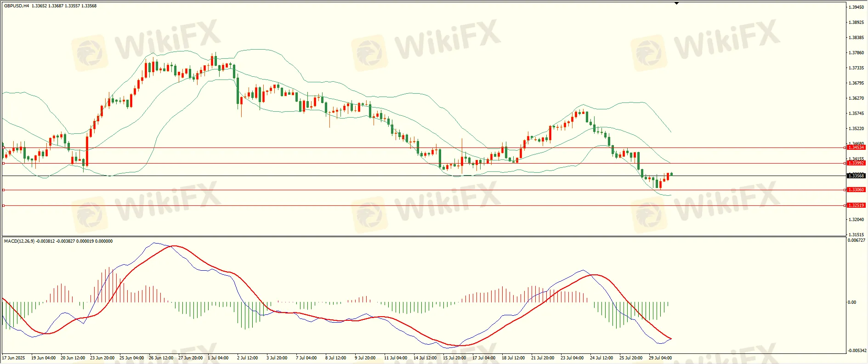Click the 15 Jul 20:00 time label
868x364 pixels.
tap(454, 358)
